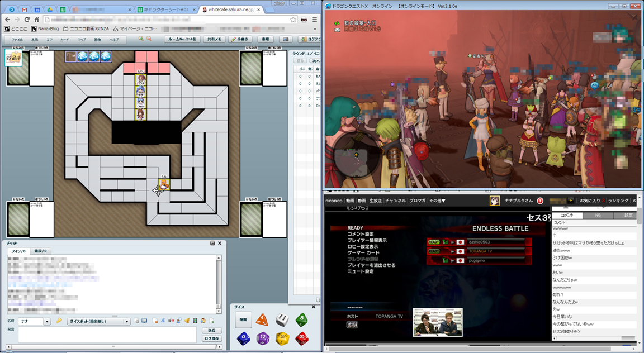Roll the blue ten-sided die
Screen dimensions: 644x353
click(243, 338)
